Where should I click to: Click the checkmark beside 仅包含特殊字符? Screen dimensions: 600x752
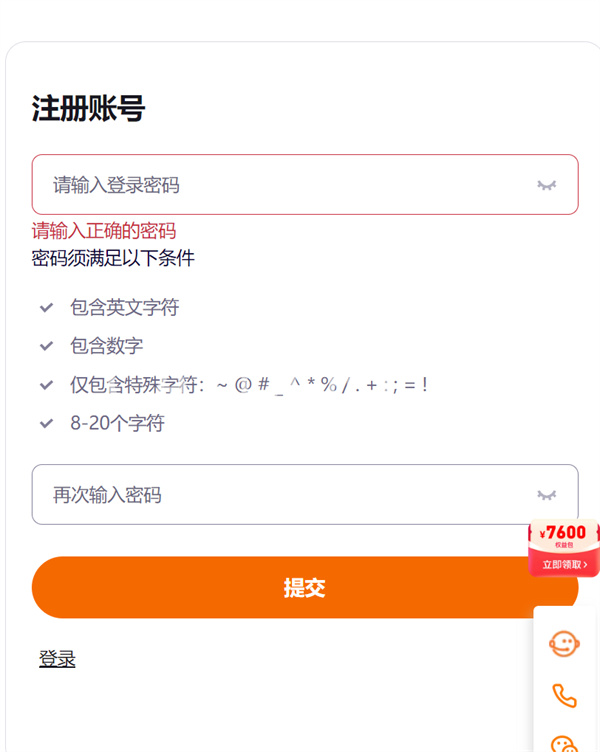tap(47, 385)
